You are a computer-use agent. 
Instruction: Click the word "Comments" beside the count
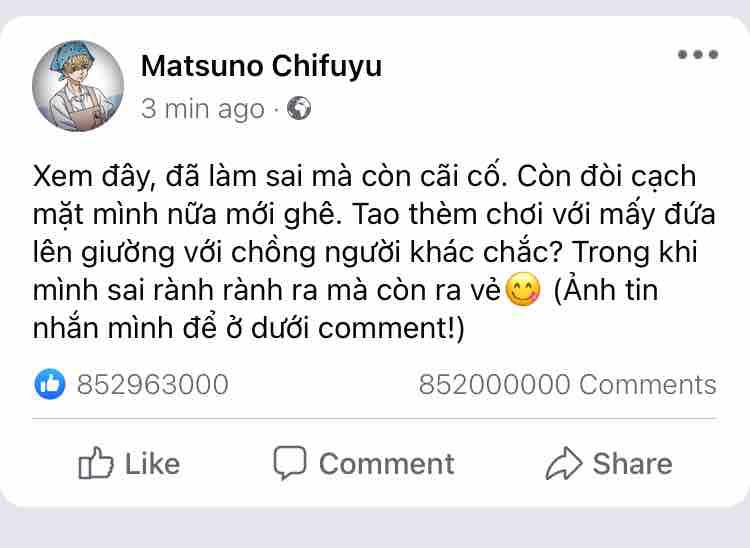648,384
